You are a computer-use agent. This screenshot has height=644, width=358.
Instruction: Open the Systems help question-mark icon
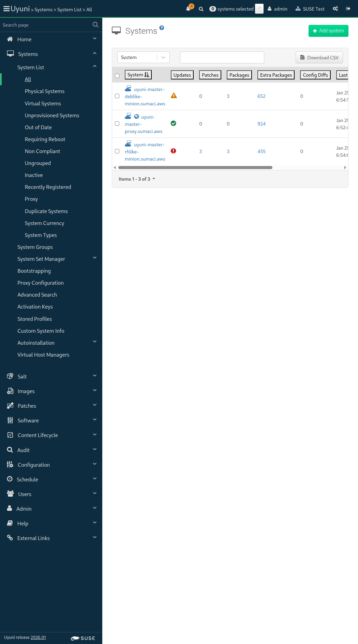click(x=162, y=28)
